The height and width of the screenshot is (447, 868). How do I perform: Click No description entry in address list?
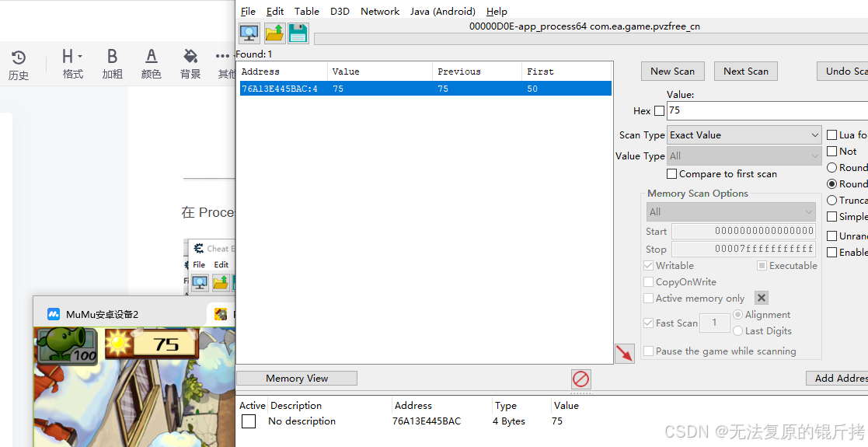tap(302, 421)
